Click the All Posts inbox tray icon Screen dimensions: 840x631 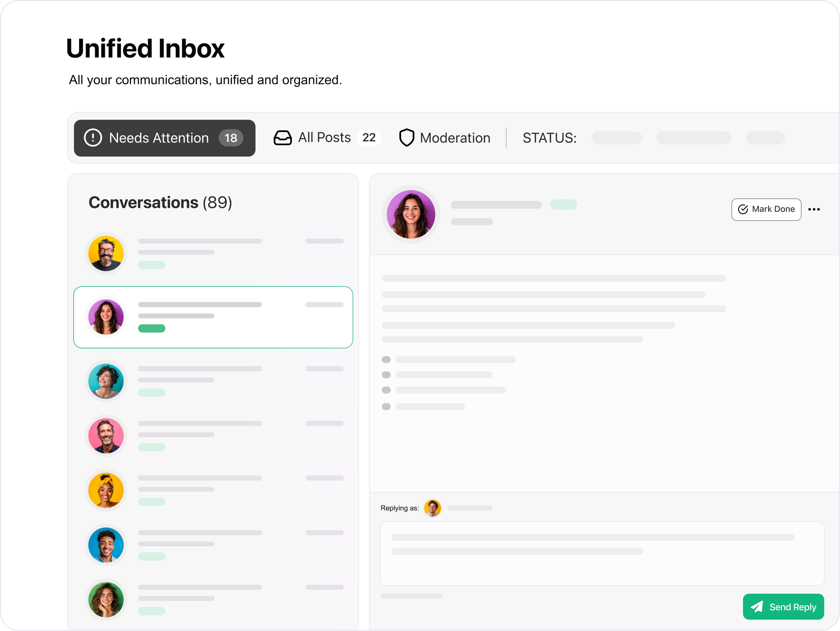click(x=283, y=138)
